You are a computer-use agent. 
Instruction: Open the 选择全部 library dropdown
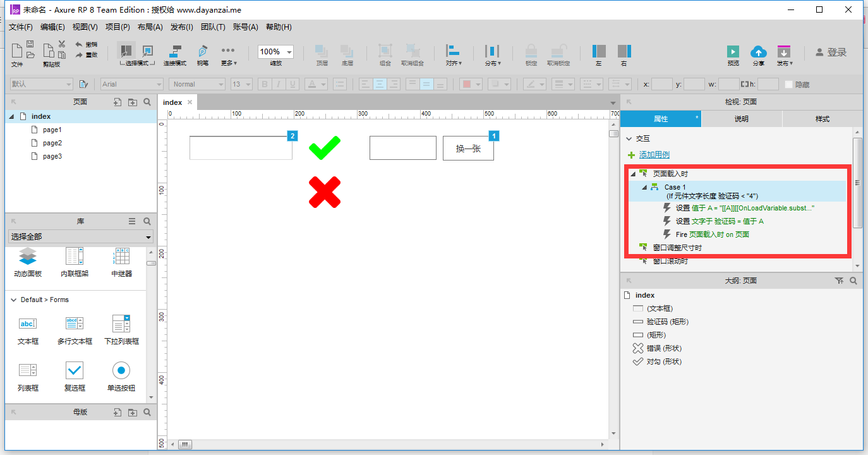[81, 237]
